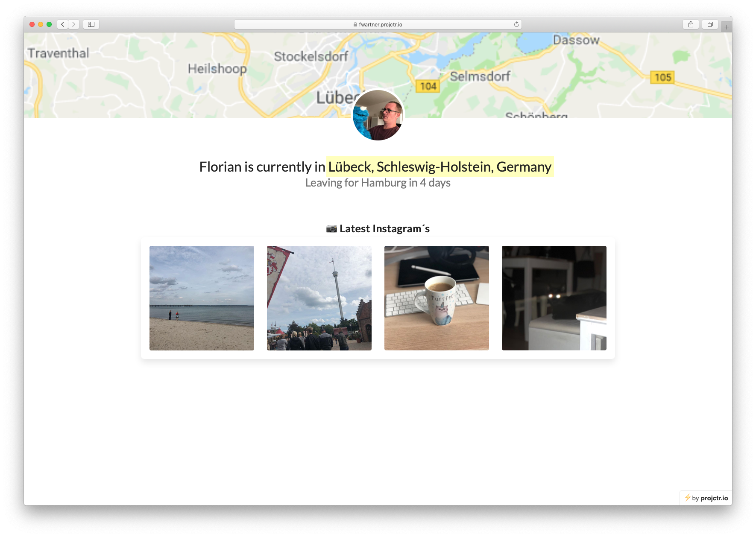This screenshot has width=756, height=537.
Task: Click the Leaving for Hamburg in 4 days text
Action: tap(378, 183)
